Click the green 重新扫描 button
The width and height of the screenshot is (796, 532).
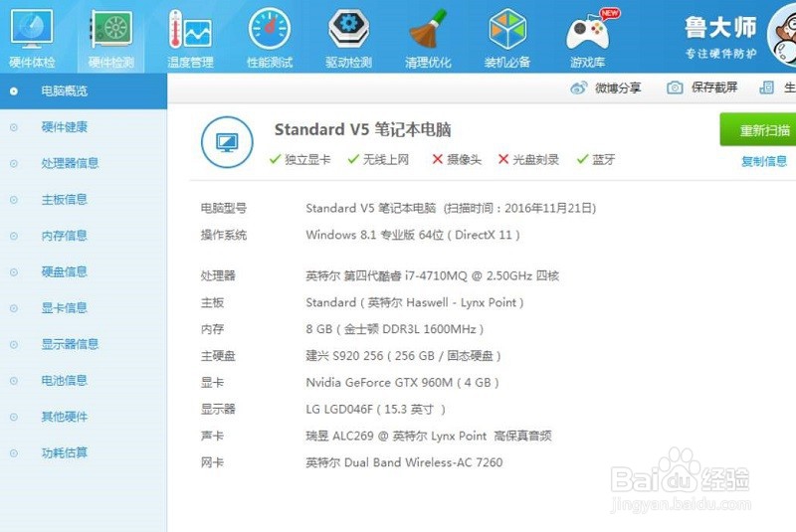coord(758,130)
